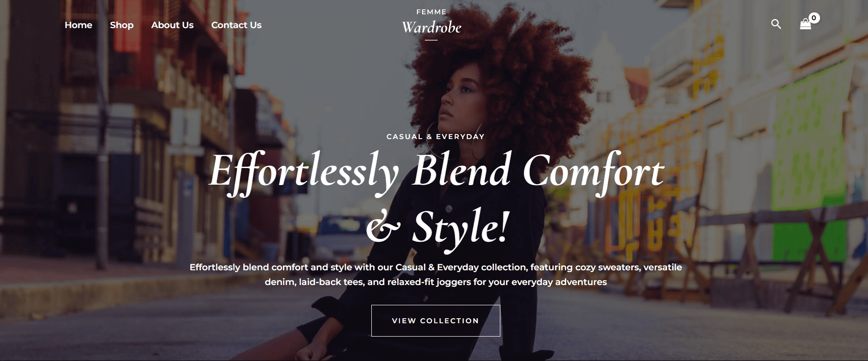The width and height of the screenshot is (868, 361).
Task: Open the Shop menu item
Action: [122, 25]
